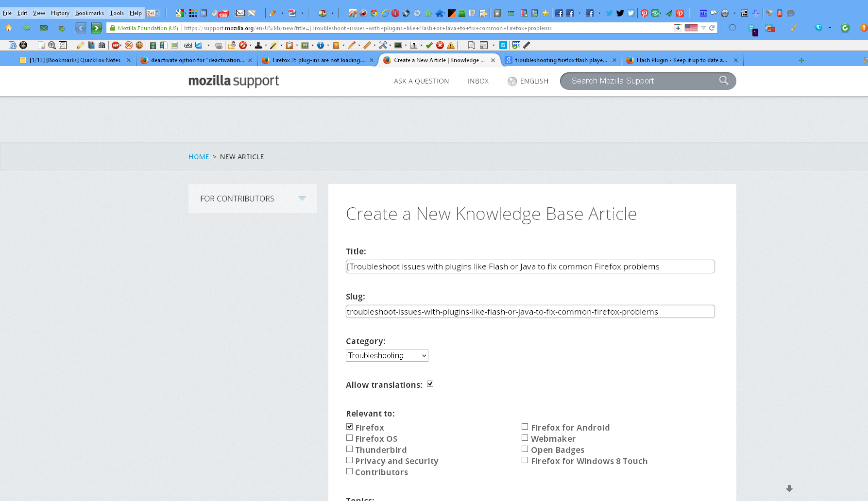Click into the Slug text field
868x501 pixels.
[530, 312]
